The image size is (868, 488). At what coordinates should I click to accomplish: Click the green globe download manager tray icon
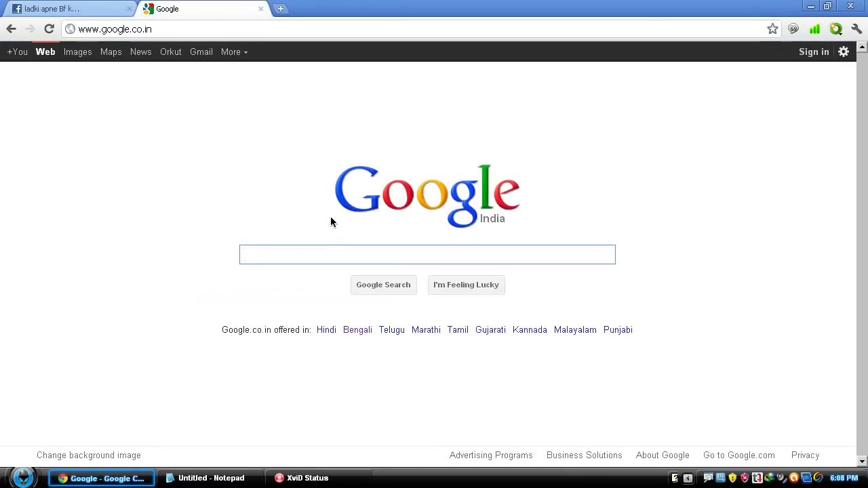coord(769,478)
